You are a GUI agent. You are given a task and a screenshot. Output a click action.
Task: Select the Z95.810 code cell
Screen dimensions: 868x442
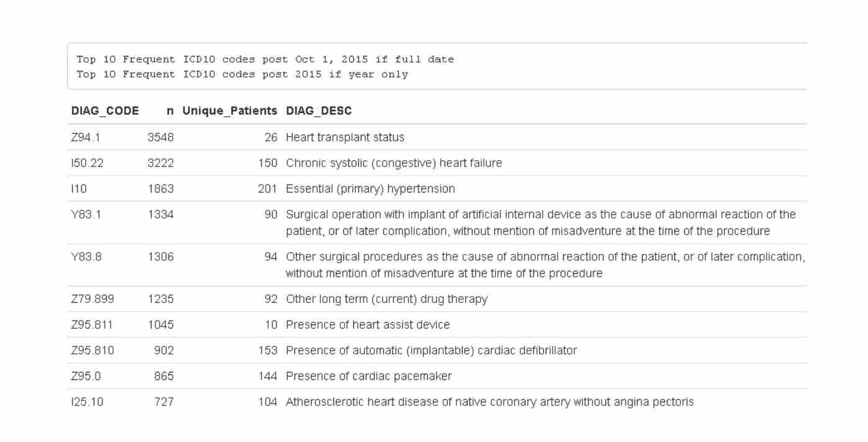tap(93, 351)
